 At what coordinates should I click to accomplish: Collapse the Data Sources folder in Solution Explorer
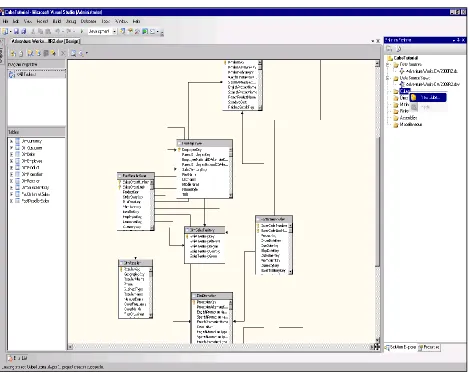[x=388, y=65]
